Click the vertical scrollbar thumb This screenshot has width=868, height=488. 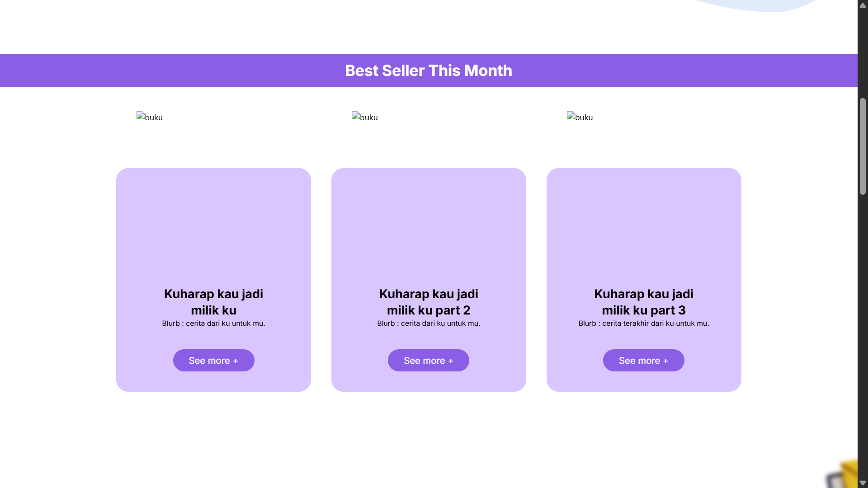[x=863, y=146]
